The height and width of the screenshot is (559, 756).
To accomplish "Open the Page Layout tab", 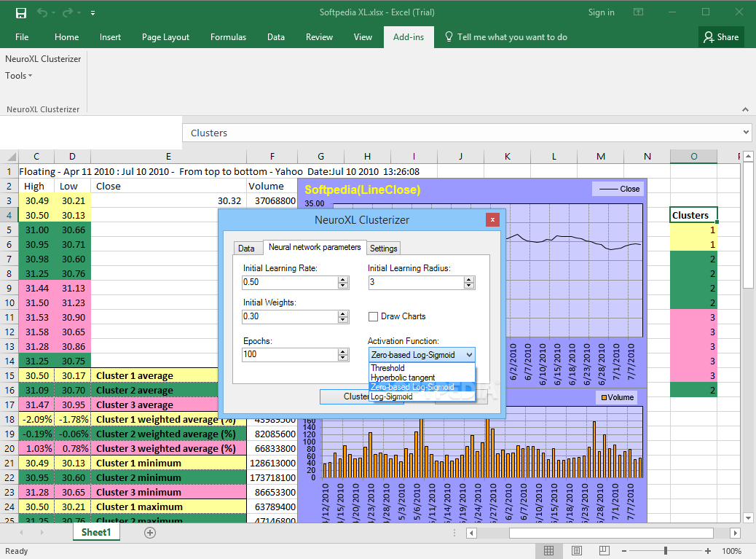I will (165, 37).
